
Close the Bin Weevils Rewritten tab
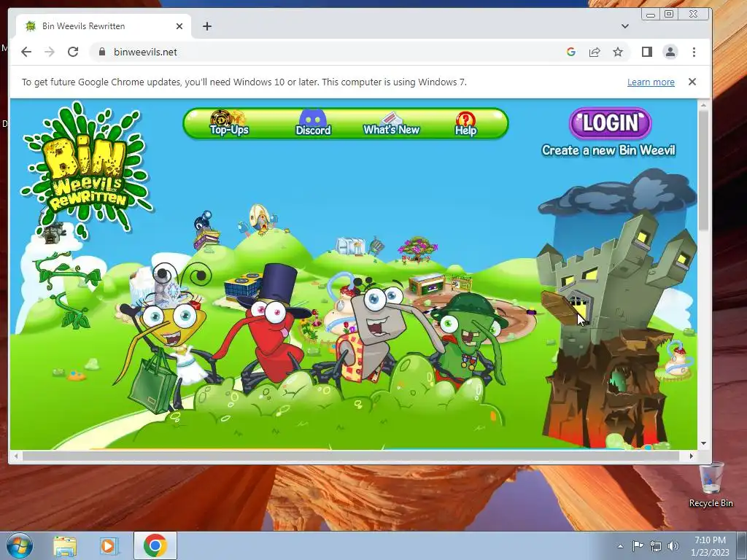click(x=179, y=26)
